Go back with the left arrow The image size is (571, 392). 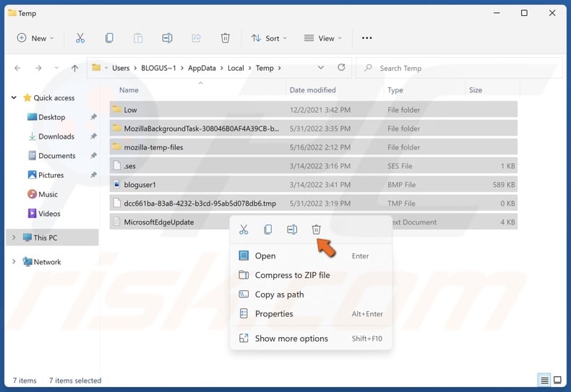tap(17, 68)
